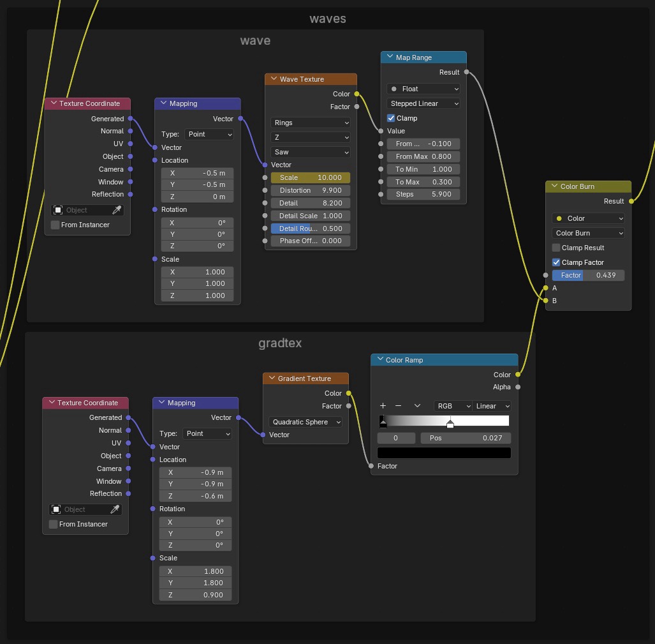Click the object icon in the wave Texture Coordinate node
This screenshot has width=655, height=644.
coord(58,210)
